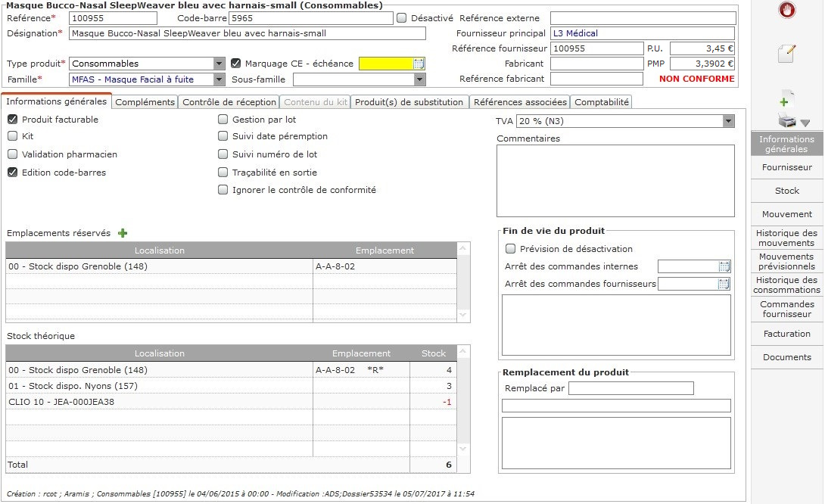Screen dimensions: 825x504
Task: Click the P.U. price field
Action: click(702, 48)
